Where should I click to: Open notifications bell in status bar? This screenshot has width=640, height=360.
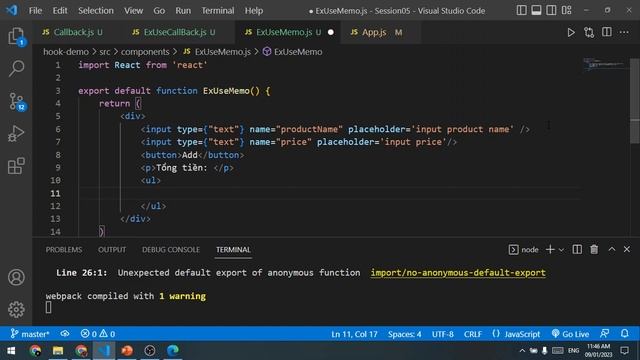(x=624, y=333)
